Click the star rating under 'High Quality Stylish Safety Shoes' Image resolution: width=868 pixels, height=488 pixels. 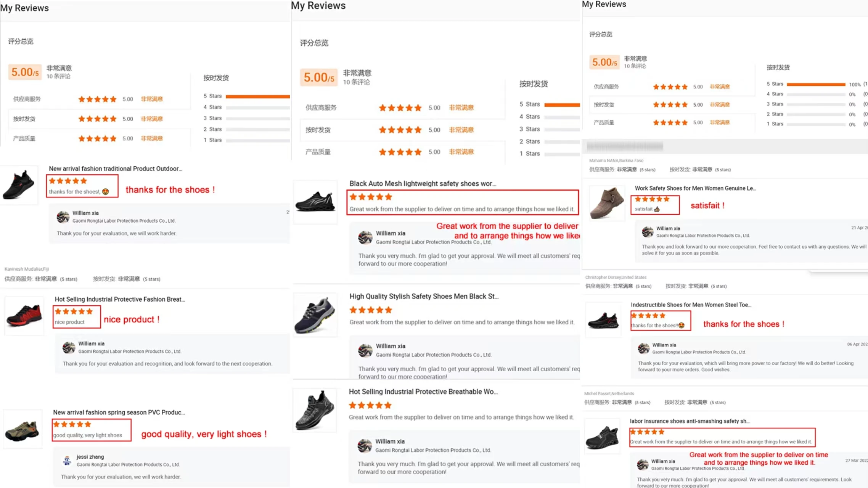pyautogui.click(x=370, y=310)
